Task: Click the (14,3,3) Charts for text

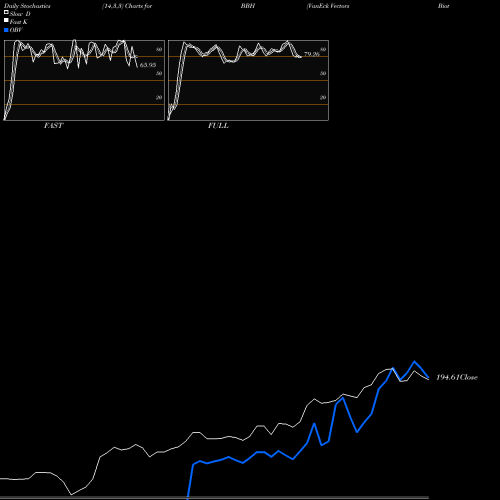Action: pyautogui.click(x=127, y=6)
